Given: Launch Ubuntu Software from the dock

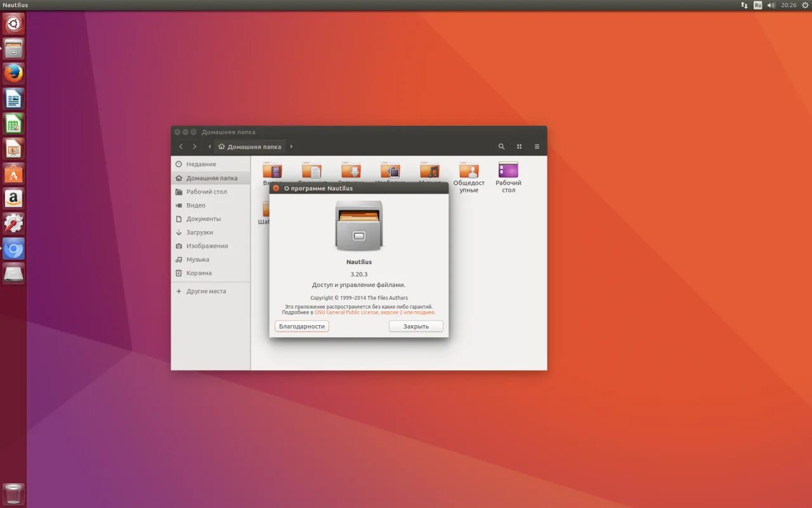Looking at the screenshot, I should pos(13,173).
